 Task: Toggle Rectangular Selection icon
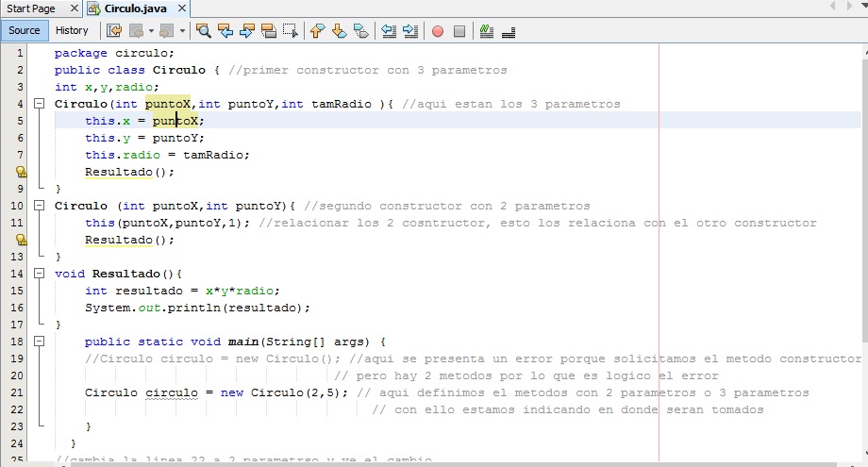[291, 30]
